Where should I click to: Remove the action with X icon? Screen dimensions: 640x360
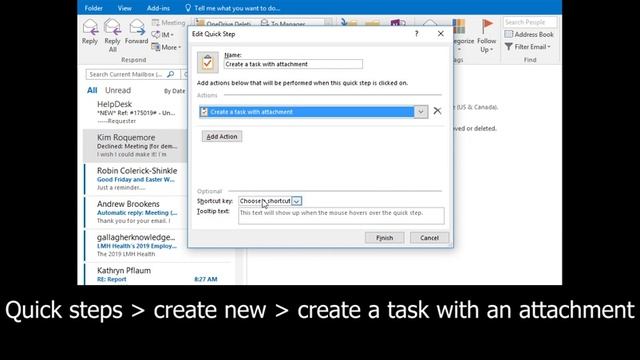tap(437, 111)
